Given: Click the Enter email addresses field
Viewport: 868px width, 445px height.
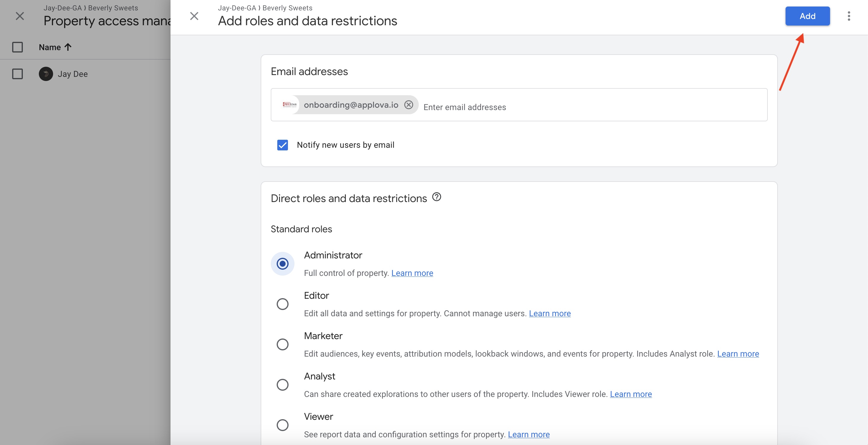Looking at the screenshot, I should (x=573, y=107).
